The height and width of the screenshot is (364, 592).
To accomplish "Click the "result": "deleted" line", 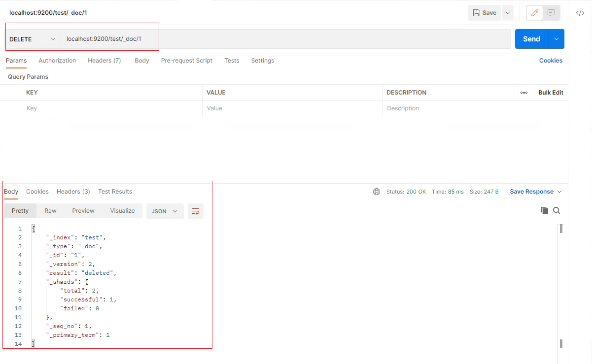I will pyautogui.click(x=81, y=273).
